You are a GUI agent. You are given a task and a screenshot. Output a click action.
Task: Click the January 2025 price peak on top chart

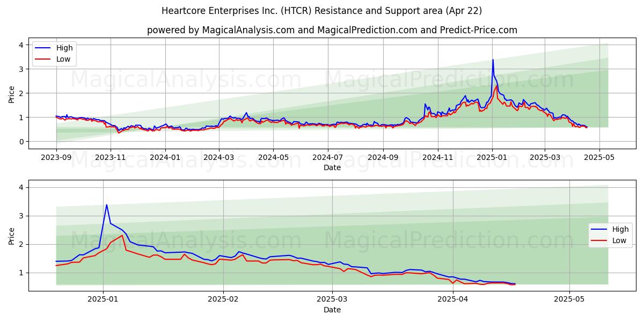coord(493,60)
